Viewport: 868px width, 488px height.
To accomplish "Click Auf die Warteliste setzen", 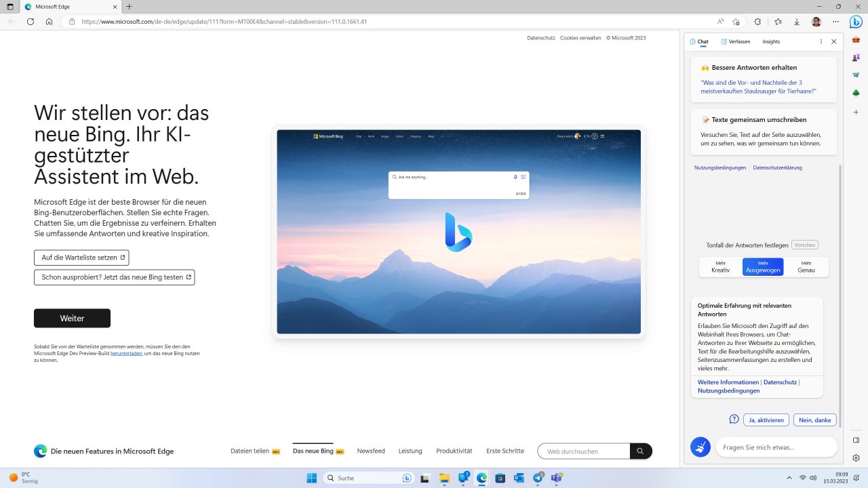I will point(81,258).
